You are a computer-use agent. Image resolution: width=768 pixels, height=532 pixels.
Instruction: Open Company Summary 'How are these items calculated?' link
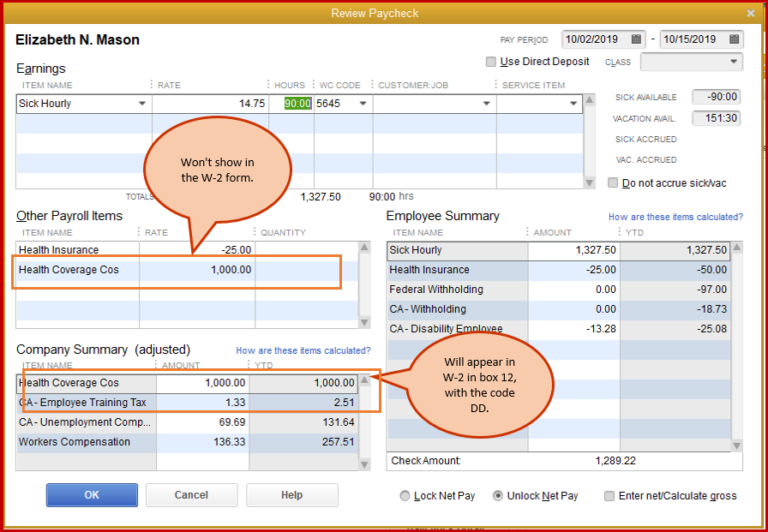click(x=303, y=350)
